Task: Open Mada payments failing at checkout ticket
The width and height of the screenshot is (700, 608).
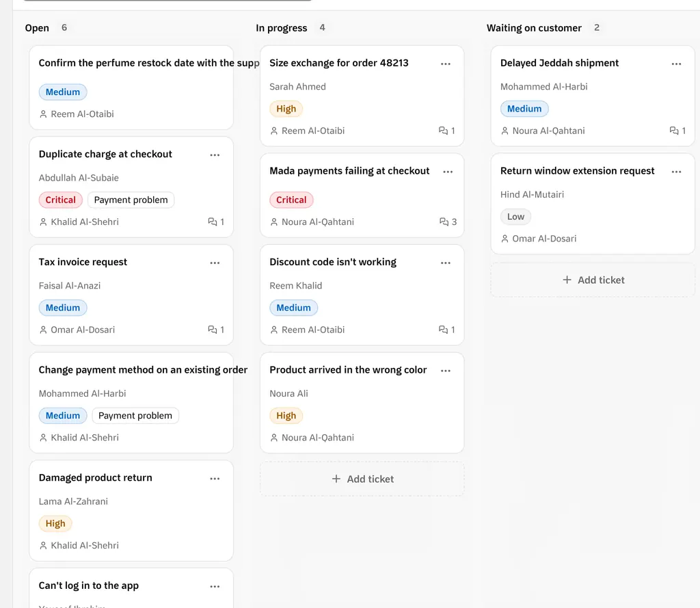Action: point(349,171)
